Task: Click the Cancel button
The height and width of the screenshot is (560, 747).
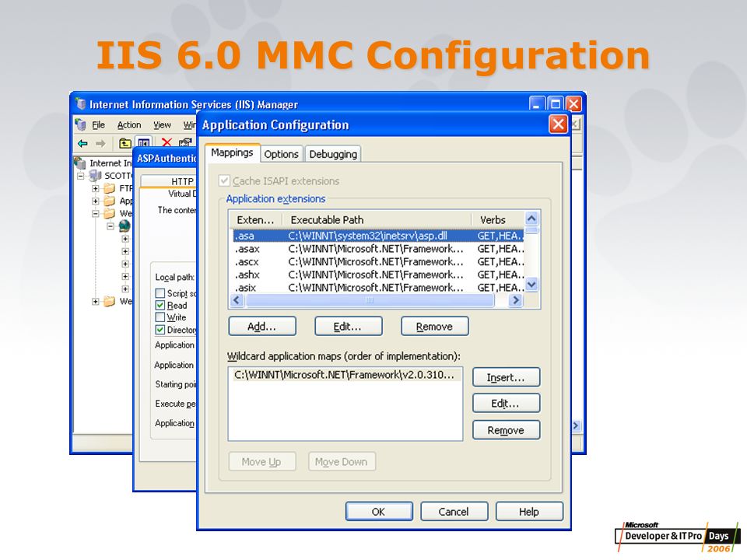Action: [454, 512]
